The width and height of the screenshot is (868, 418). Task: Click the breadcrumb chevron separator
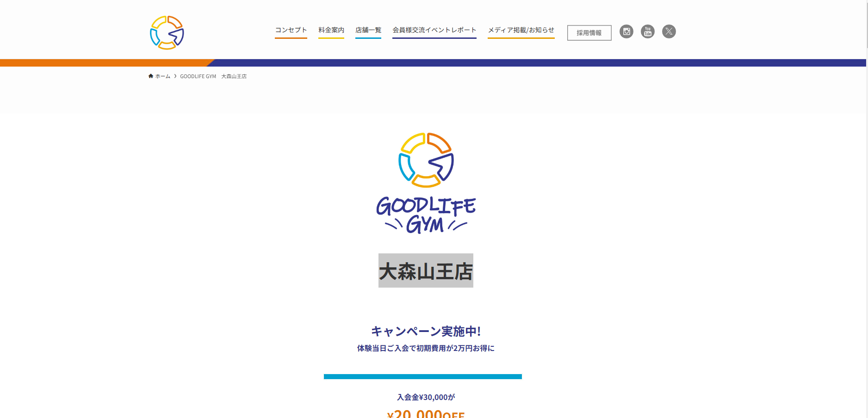pyautogui.click(x=175, y=76)
